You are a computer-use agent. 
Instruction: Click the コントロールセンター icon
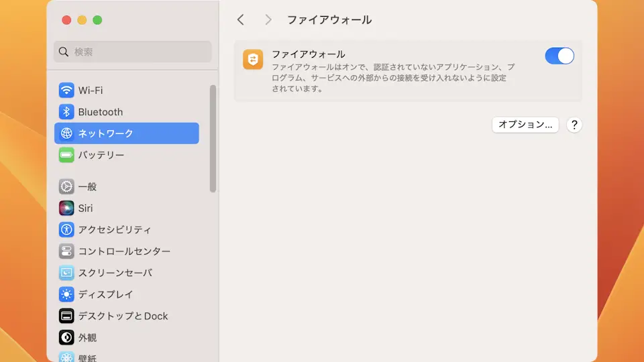click(x=66, y=251)
